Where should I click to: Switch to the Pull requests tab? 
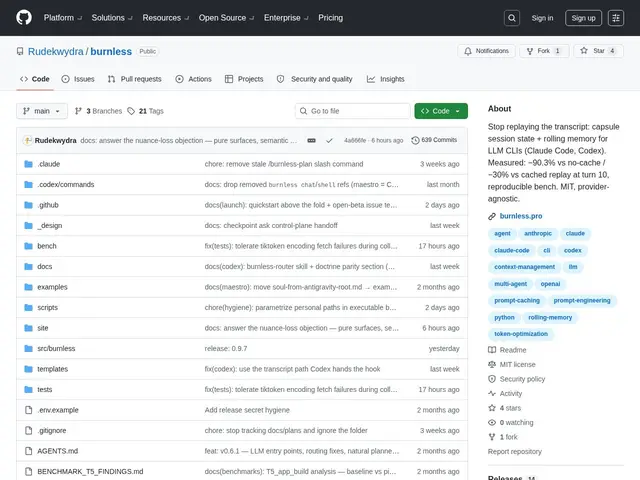135,79
